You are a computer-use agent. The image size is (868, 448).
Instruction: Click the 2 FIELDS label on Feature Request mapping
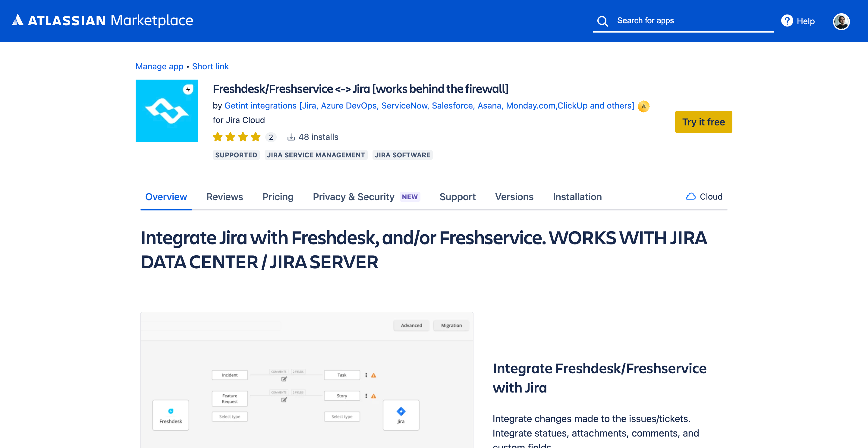point(298,393)
